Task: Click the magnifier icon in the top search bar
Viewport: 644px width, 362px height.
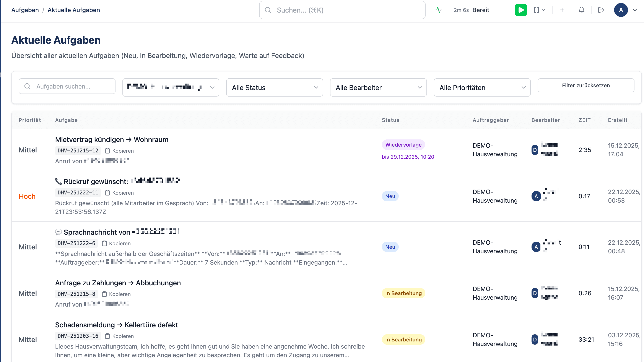Action: [x=268, y=10]
